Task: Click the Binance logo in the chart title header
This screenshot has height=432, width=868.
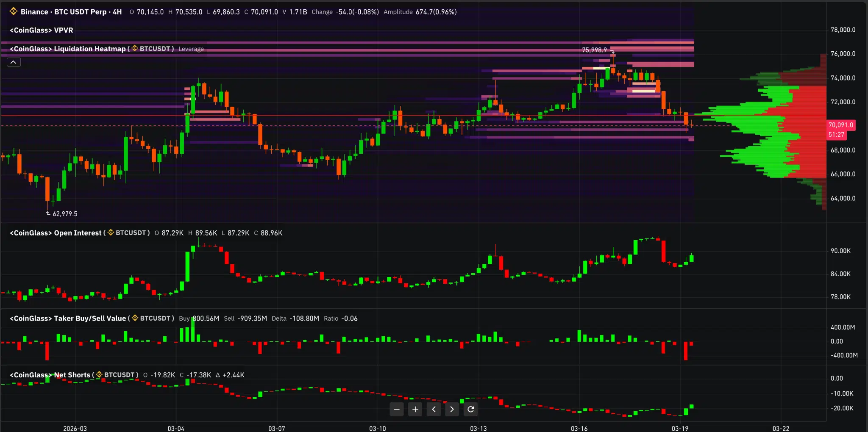Action: pos(14,11)
